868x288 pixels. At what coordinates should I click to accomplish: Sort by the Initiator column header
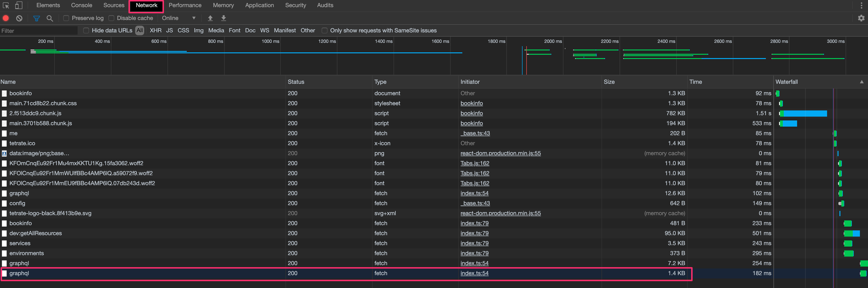pos(530,82)
